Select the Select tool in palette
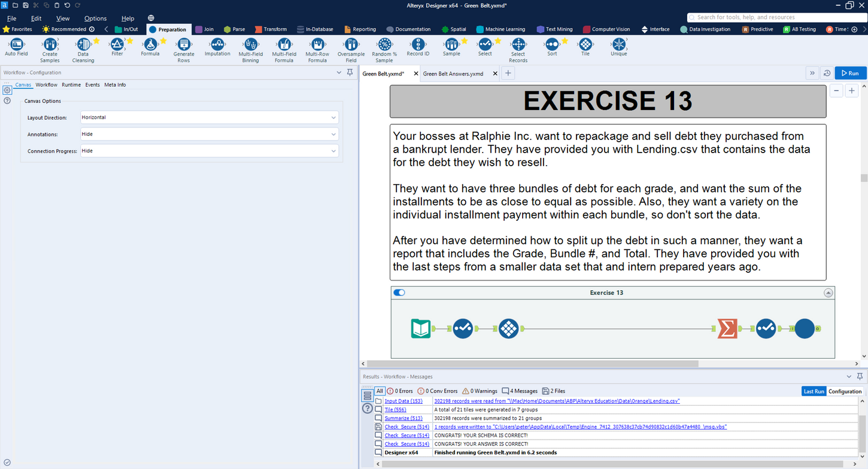The image size is (868, 469). 485,48
